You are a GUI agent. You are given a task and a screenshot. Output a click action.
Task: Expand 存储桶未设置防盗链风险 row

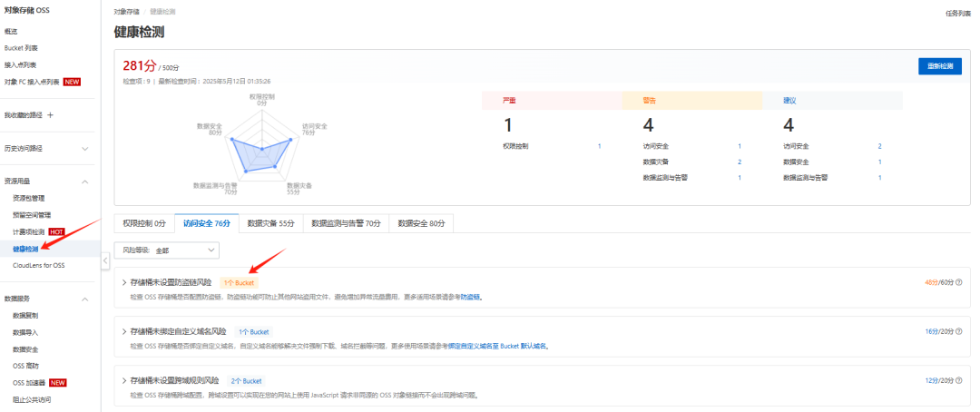point(124,282)
